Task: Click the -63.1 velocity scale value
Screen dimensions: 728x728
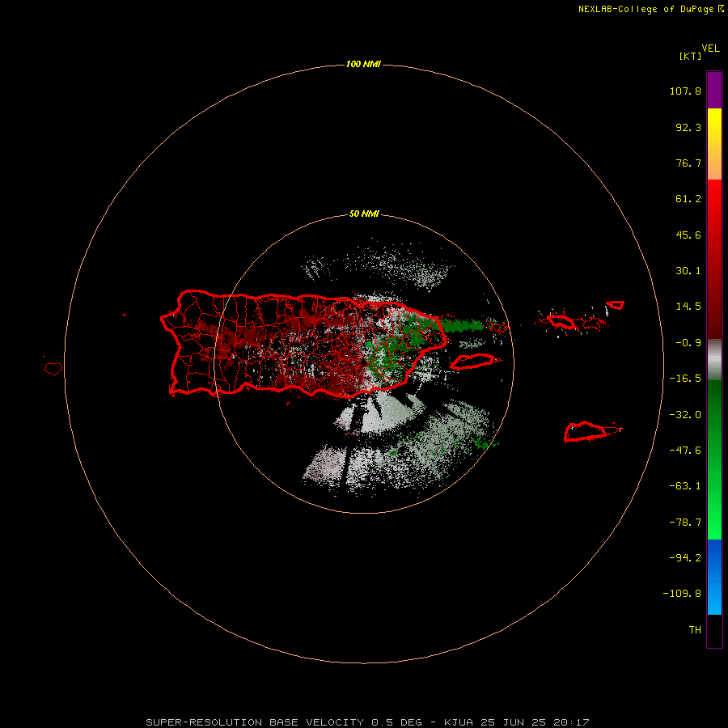Action: [685, 486]
